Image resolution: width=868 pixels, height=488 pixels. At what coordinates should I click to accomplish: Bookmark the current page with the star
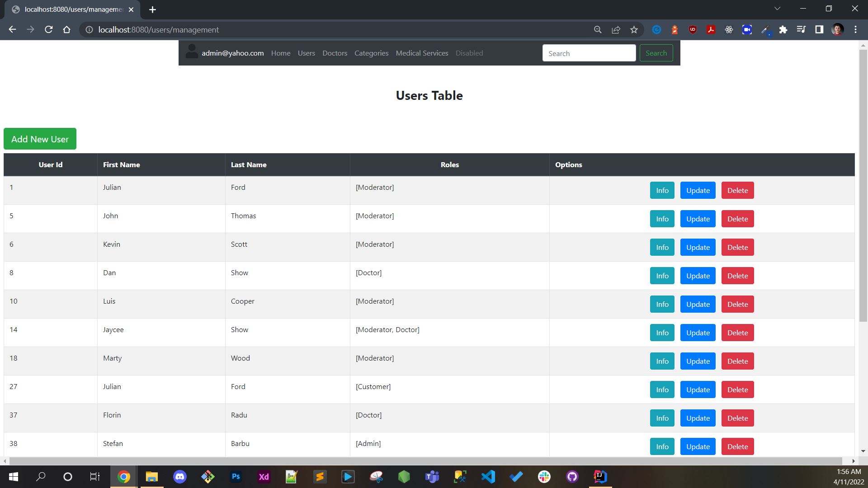pyautogui.click(x=634, y=29)
